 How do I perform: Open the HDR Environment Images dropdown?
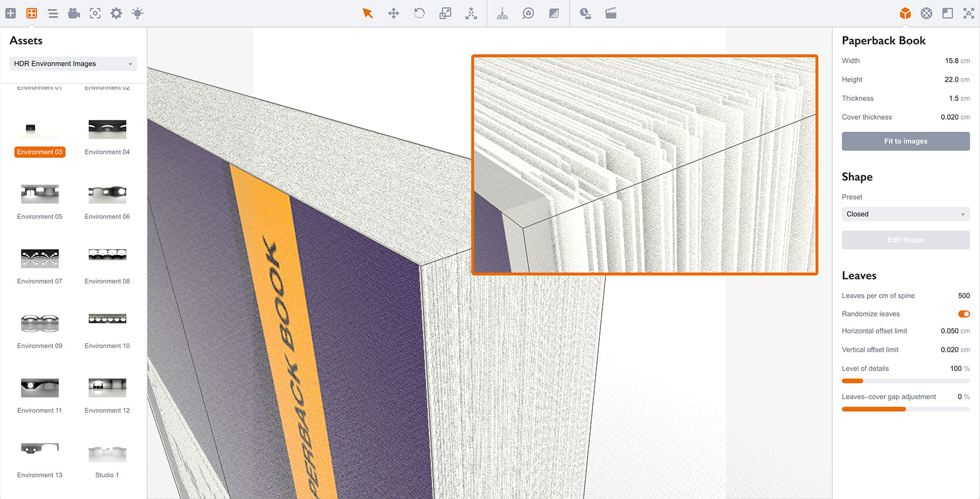[73, 63]
